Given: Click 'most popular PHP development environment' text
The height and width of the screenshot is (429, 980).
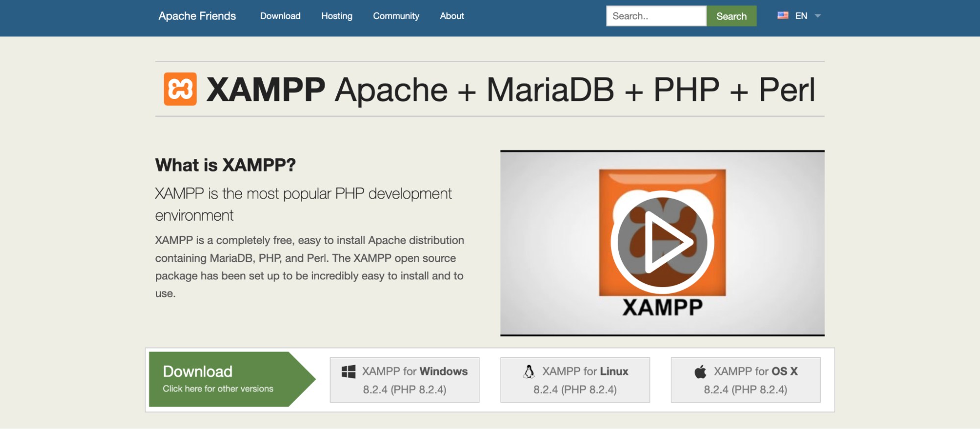Looking at the screenshot, I should click(x=303, y=204).
